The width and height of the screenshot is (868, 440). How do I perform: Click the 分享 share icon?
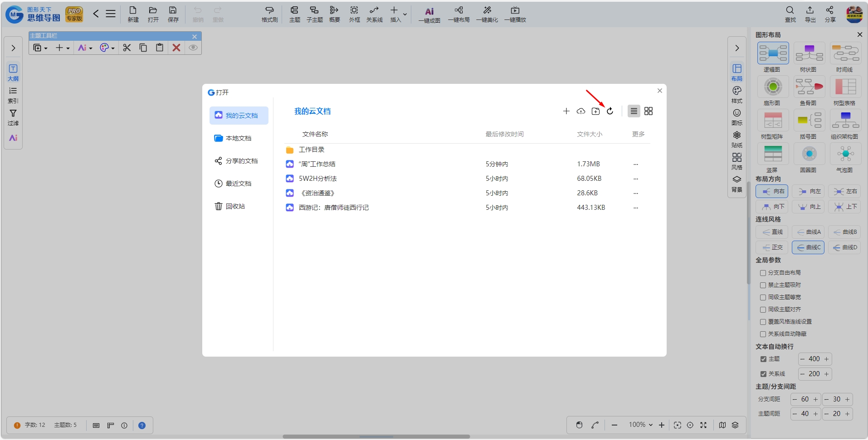(x=830, y=14)
